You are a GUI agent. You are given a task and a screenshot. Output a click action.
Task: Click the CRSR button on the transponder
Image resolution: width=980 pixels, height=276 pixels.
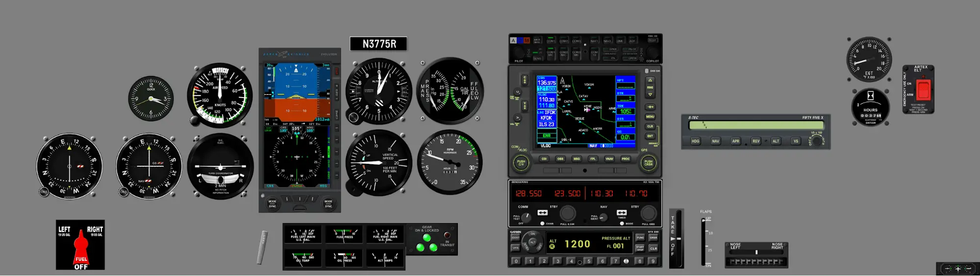(653, 238)
